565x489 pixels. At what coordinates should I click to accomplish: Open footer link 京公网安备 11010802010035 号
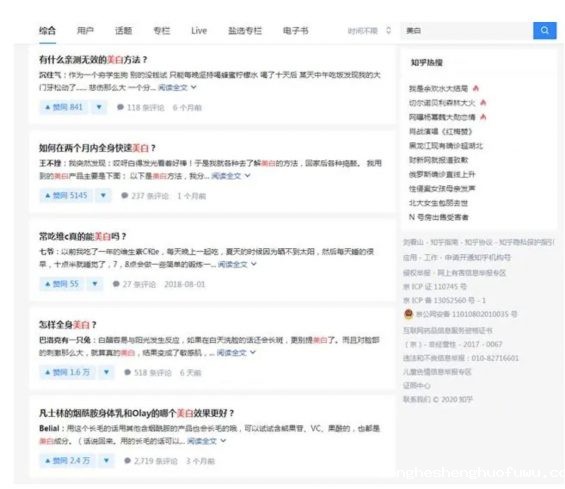467,314
